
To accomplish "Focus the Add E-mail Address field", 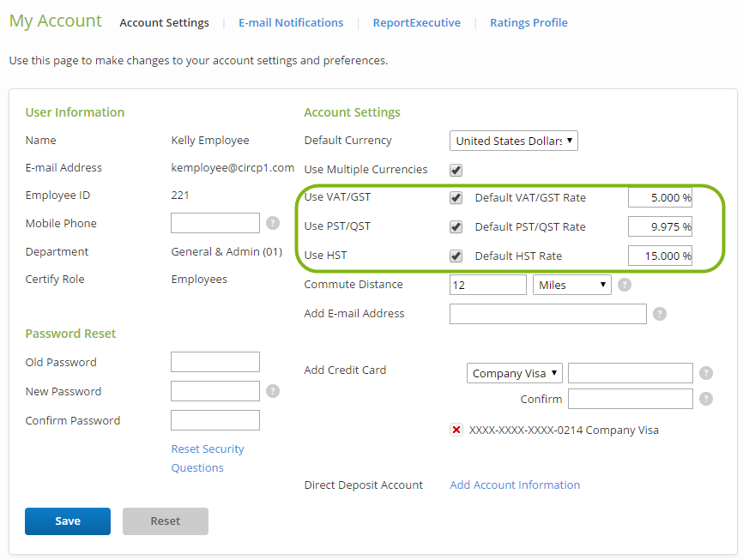I will (548, 314).
